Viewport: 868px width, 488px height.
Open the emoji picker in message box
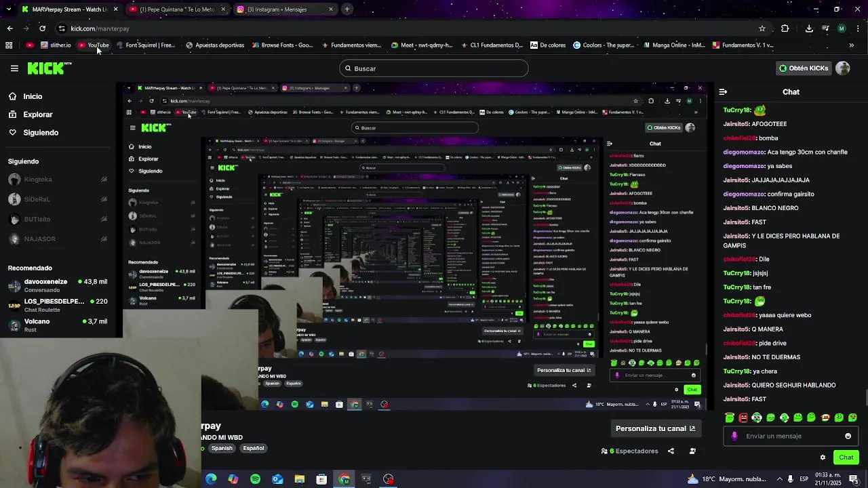point(848,436)
